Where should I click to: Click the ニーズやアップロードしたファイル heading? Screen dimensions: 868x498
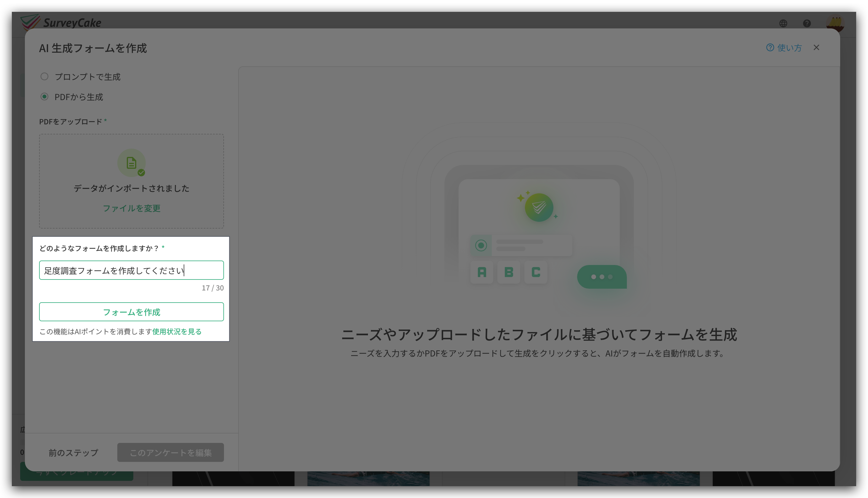tap(539, 335)
